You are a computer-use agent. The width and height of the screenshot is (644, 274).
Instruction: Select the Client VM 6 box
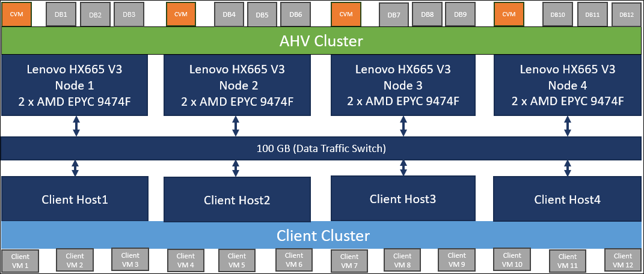pos(294,260)
